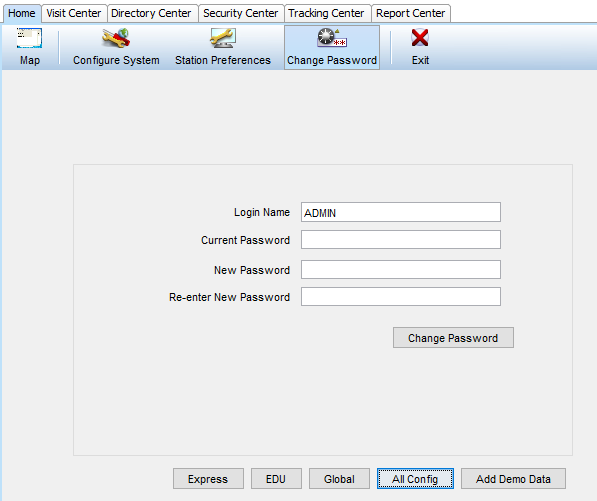Viewport: 597px width, 501px height.
Task: Select the Change Password toolbar icon
Action: [332, 38]
